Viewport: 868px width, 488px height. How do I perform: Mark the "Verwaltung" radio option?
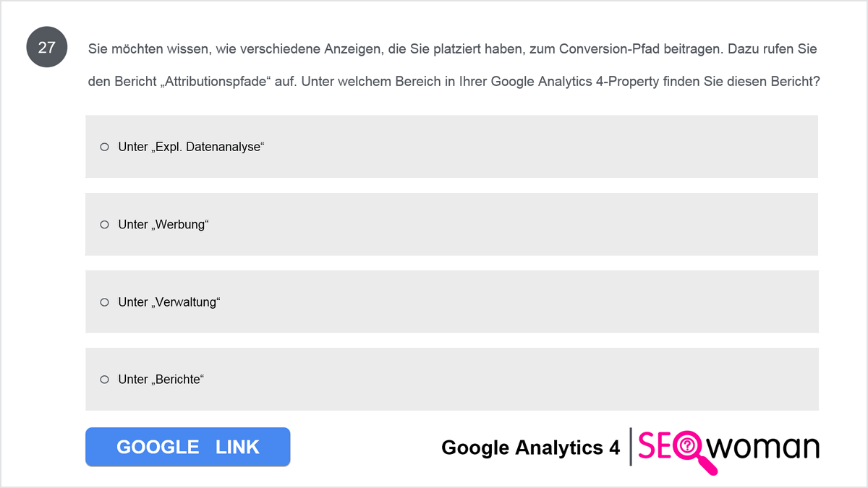click(104, 301)
